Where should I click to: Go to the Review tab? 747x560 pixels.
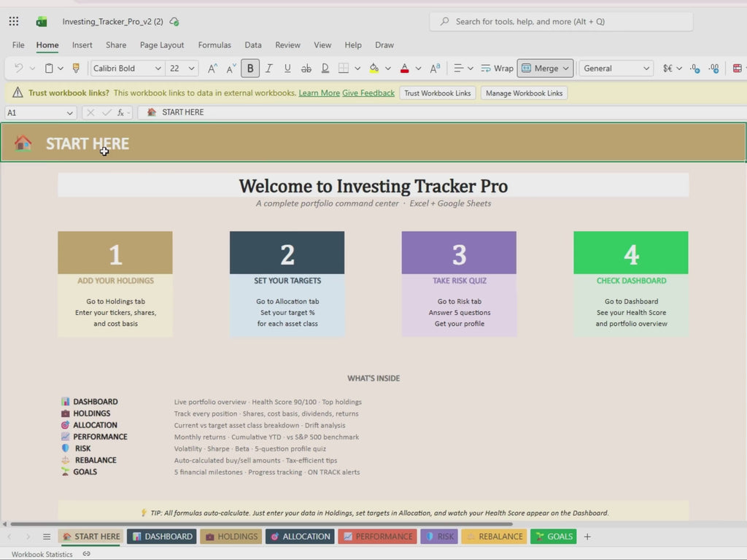point(287,44)
